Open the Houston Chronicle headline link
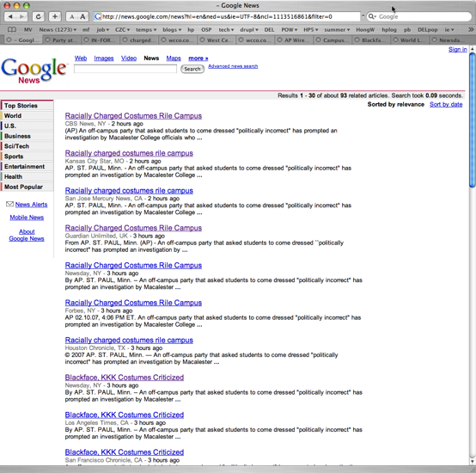Screen dimensions: 476x473 tap(129, 340)
